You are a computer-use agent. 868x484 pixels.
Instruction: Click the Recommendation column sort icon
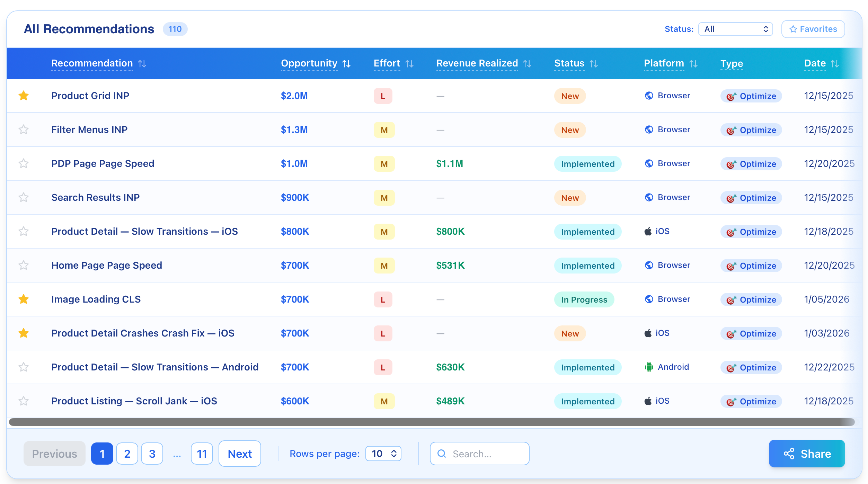coord(142,64)
